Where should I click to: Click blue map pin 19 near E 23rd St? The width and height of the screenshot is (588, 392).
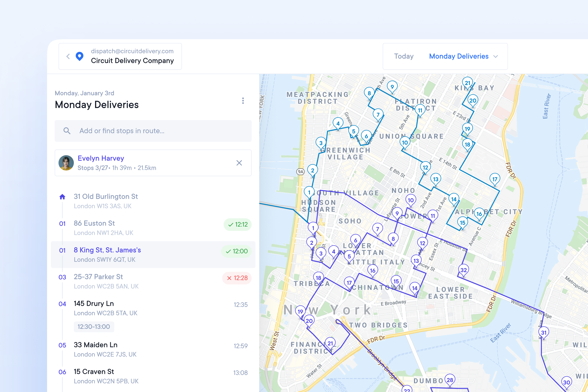tap(467, 129)
